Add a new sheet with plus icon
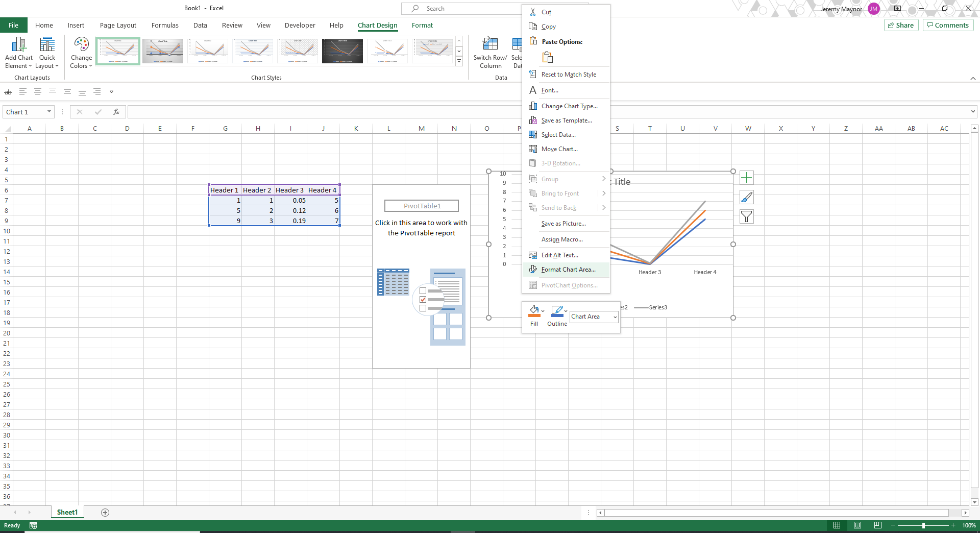980x533 pixels. click(105, 513)
